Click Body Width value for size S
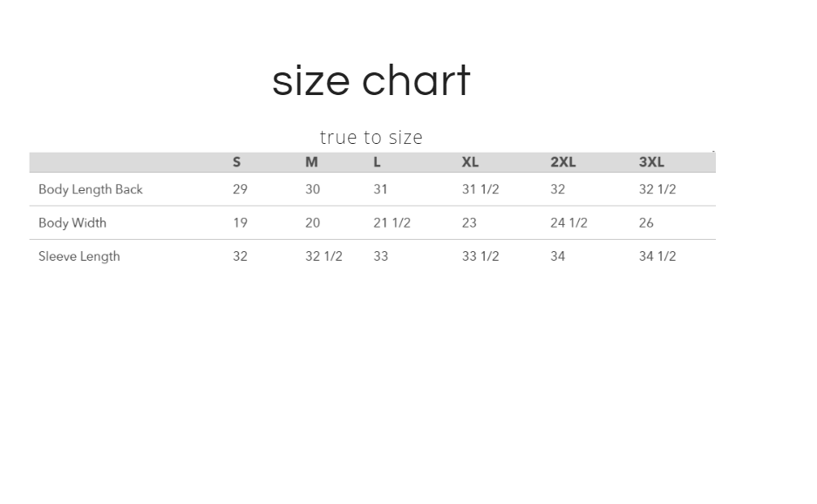The image size is (817, 504). click(x=240, y=223)
